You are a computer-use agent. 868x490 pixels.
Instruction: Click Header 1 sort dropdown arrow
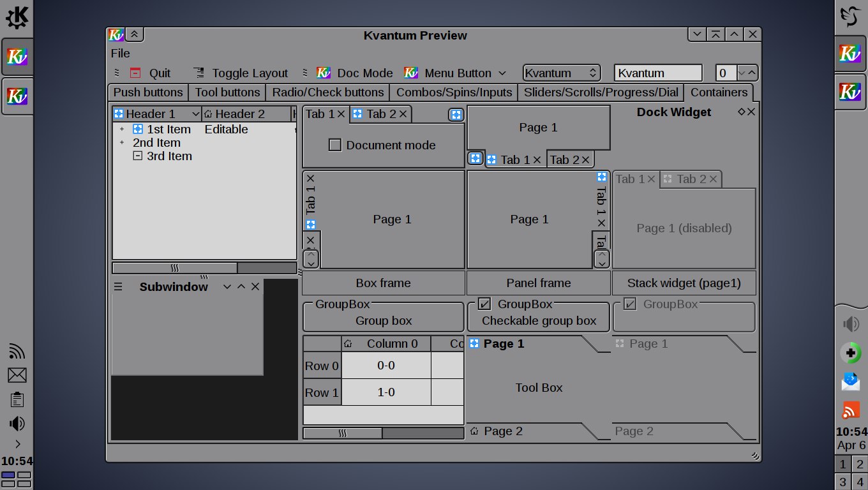pyautogui.click(x=196, y=114)
